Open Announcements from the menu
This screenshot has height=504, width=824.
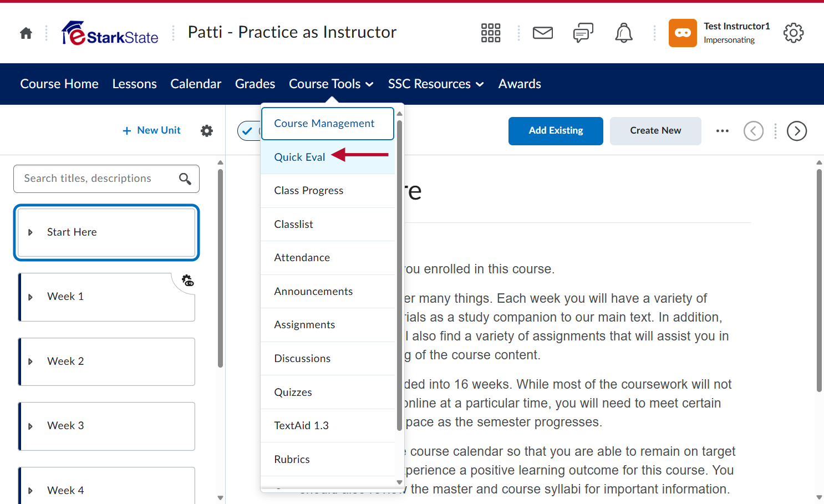[328, 292]
